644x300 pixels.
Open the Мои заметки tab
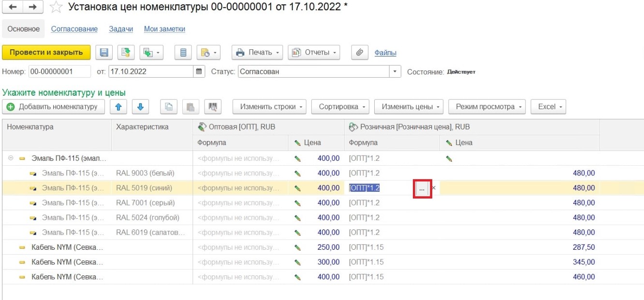(x=164, y=29)
